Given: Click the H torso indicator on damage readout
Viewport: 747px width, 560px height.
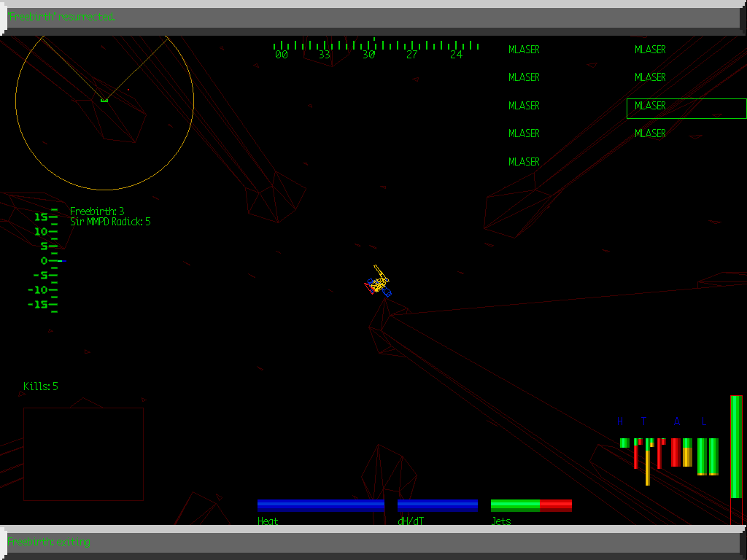Looking at the screenshot, I should 622,421.
